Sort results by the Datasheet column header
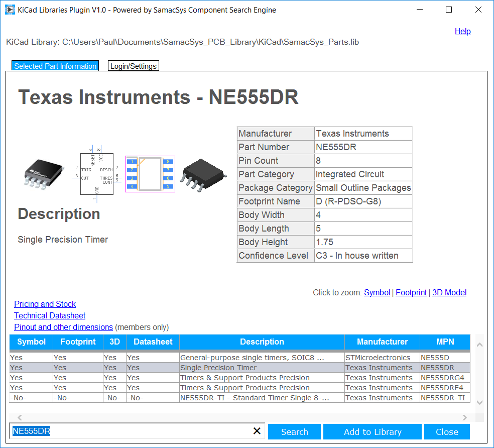 (x=153, y=342)
